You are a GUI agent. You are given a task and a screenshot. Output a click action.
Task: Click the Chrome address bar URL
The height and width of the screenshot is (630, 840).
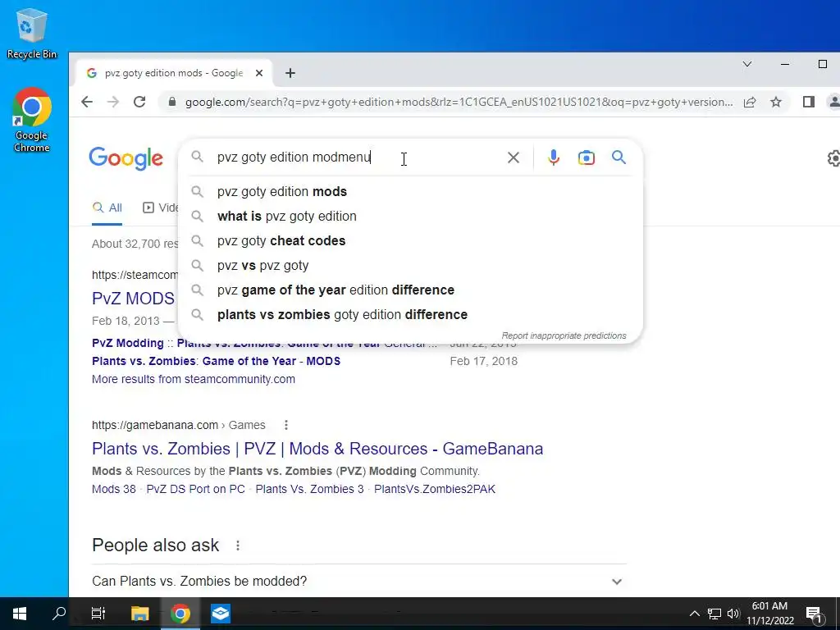[x=459, y=102]
